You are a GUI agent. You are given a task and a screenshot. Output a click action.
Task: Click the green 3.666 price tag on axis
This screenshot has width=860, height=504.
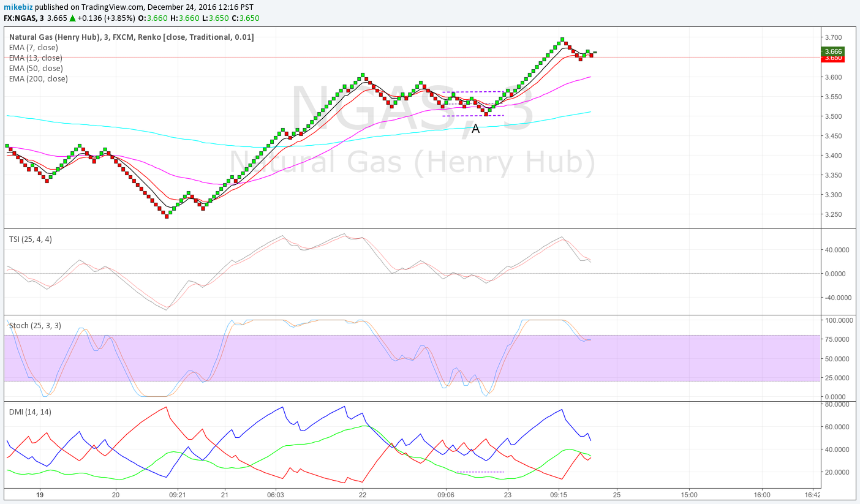(833, 51)
